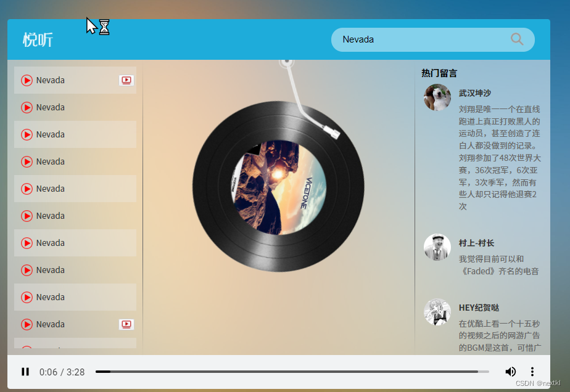
Task: Open the volume speaker icon in the player bar
Action: pyautogui.click(x=511, y=371)
